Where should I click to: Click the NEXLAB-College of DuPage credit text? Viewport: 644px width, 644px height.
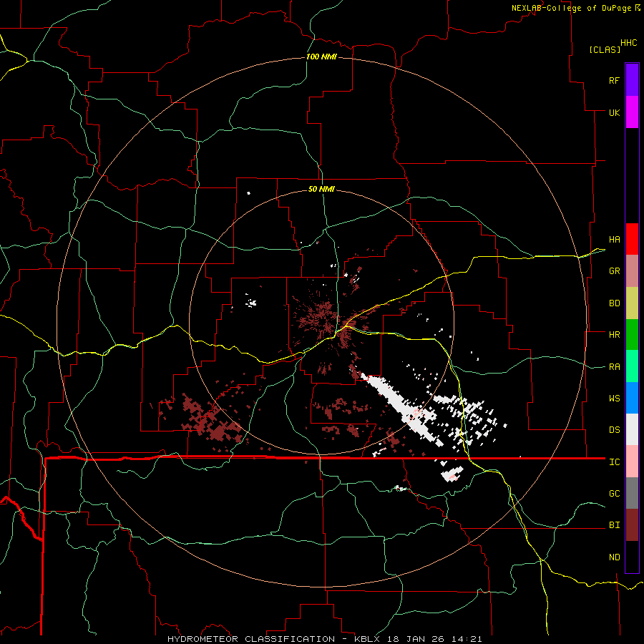572,8
